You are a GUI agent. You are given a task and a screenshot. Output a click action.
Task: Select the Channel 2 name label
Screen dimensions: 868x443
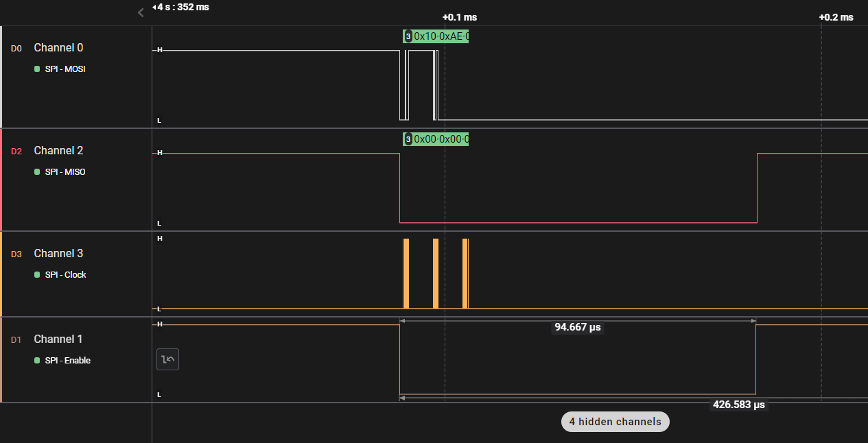[x=58, y=151]
